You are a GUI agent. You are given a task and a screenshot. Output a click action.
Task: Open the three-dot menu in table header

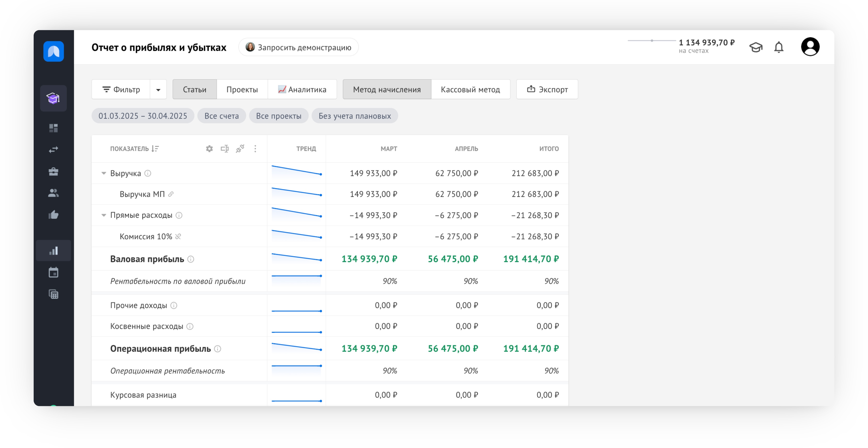pos(255,149)
